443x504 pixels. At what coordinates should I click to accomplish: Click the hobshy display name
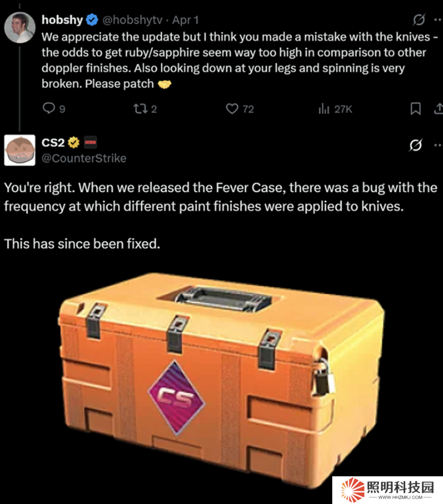62,20
